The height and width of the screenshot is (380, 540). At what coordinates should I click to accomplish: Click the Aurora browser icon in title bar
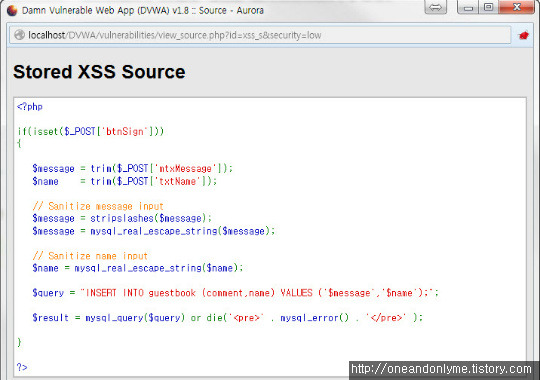12,10
